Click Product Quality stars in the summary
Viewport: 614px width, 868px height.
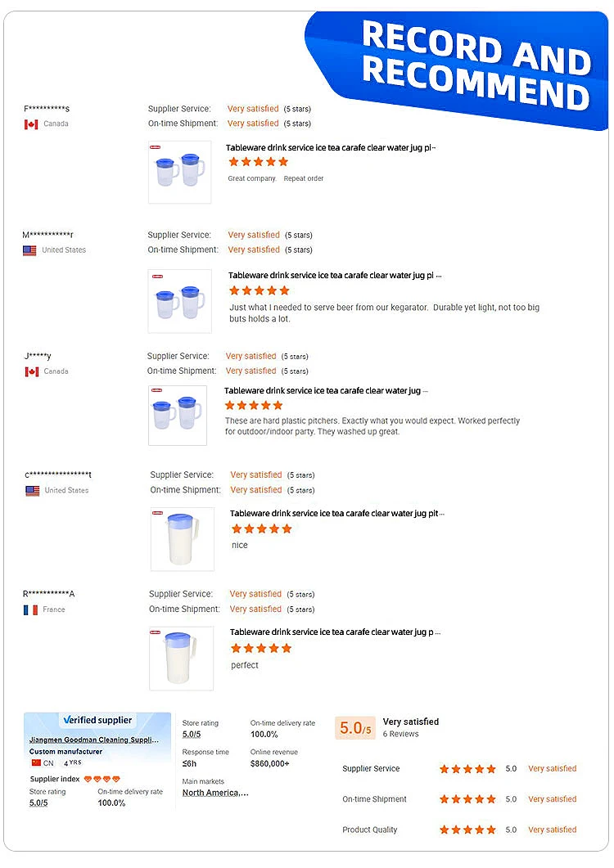(467, 830)
